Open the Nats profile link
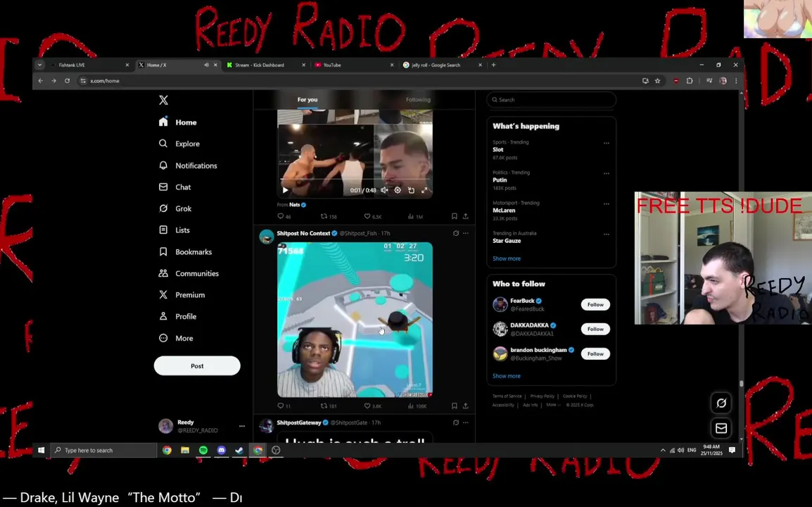The width and height of the screenshot is (812, 507). 295,205
